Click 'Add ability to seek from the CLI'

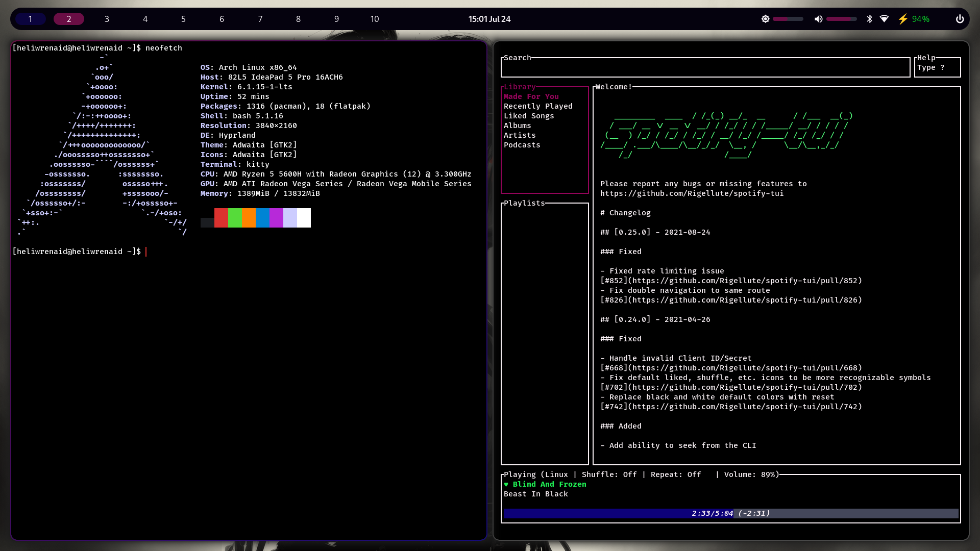click(682, 445)
